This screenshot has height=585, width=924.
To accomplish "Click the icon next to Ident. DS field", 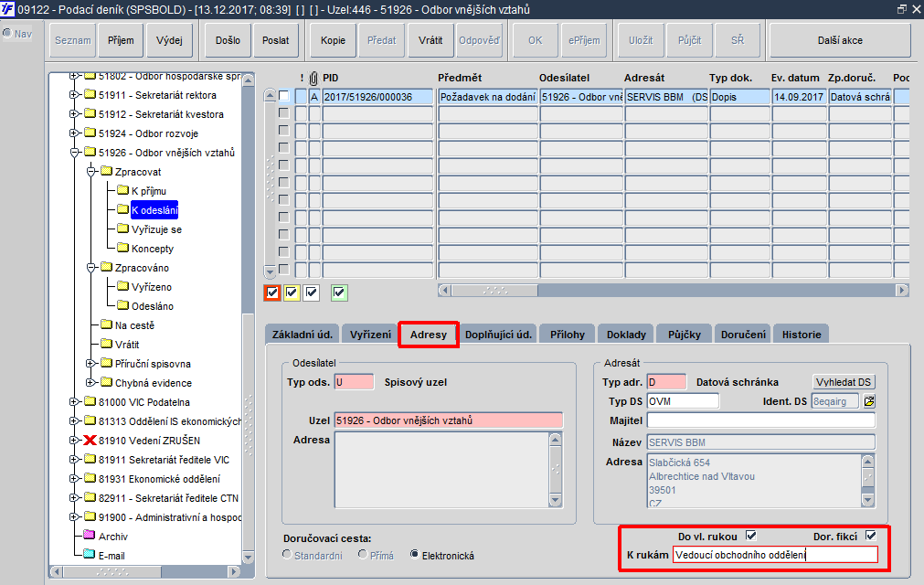I will [x=869, y=401].
